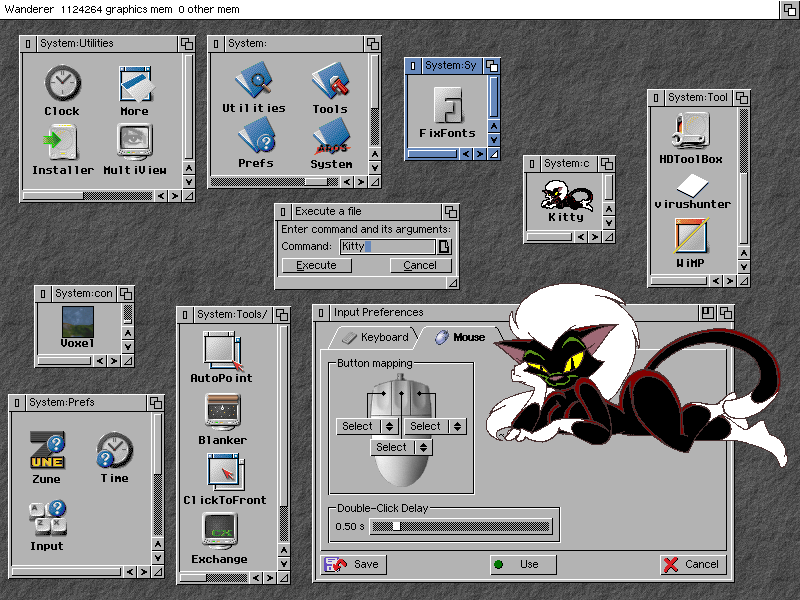Switch to the Mouse tab
Screen dimensions: 800x600
point(460,337)
